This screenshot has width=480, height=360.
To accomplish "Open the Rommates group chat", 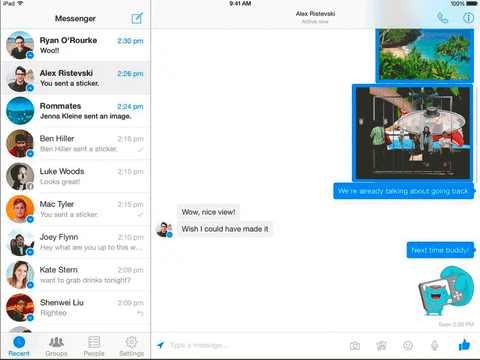I will coord(76,111).
